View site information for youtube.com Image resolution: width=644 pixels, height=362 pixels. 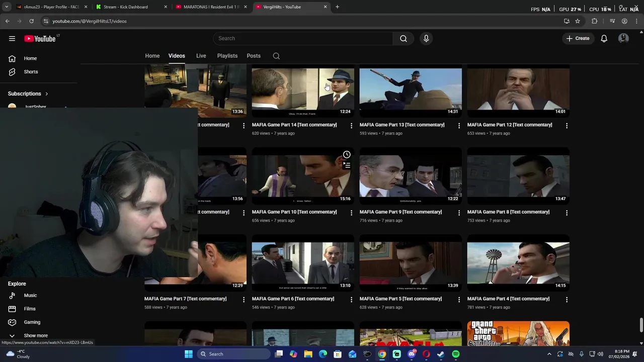point(46,21)
